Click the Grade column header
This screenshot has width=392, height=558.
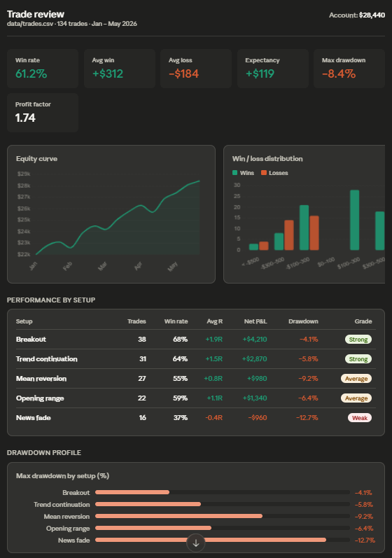pyautogui.click(x=363, y=321)
